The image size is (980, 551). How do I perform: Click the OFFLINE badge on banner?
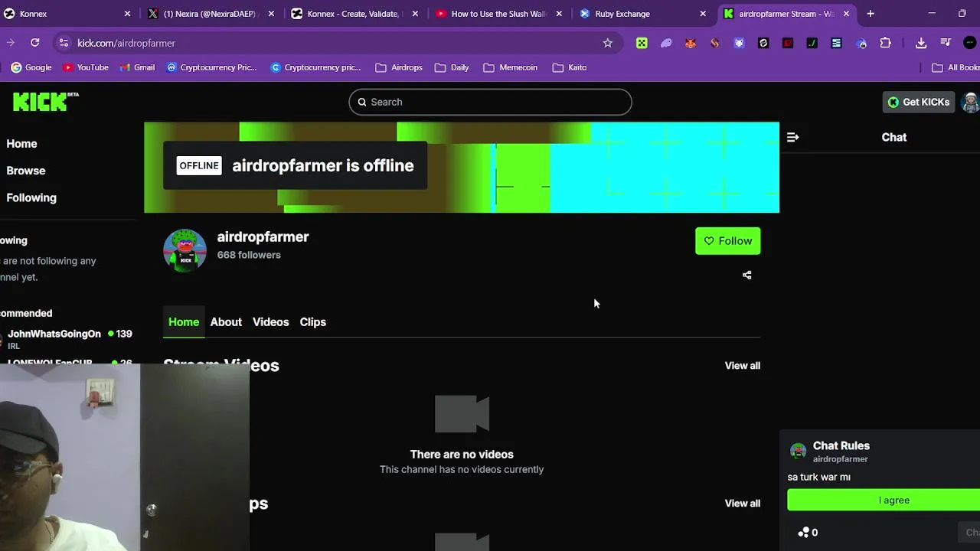pos(199,166)
